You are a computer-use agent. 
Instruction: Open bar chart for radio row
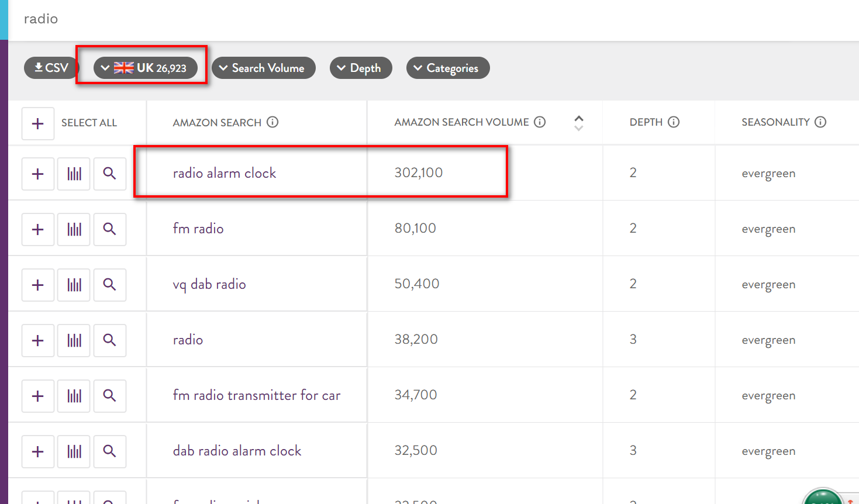pos(74,340)
